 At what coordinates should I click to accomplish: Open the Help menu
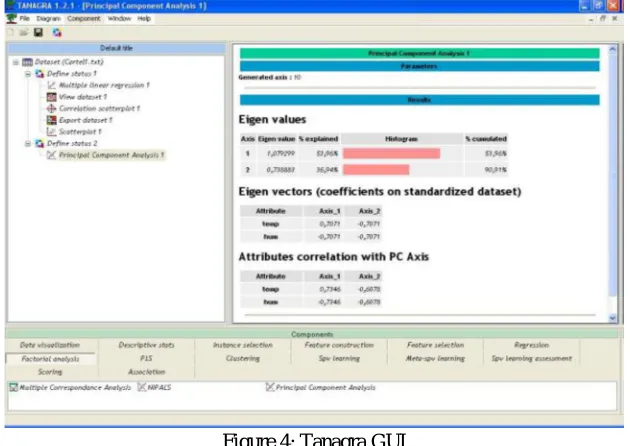144,18
